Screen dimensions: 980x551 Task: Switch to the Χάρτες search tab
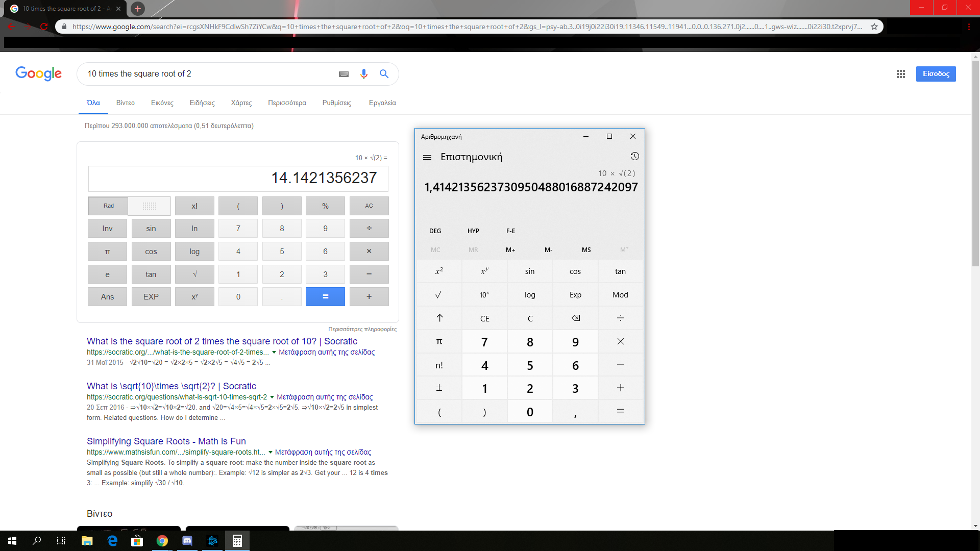coord(241,103)
